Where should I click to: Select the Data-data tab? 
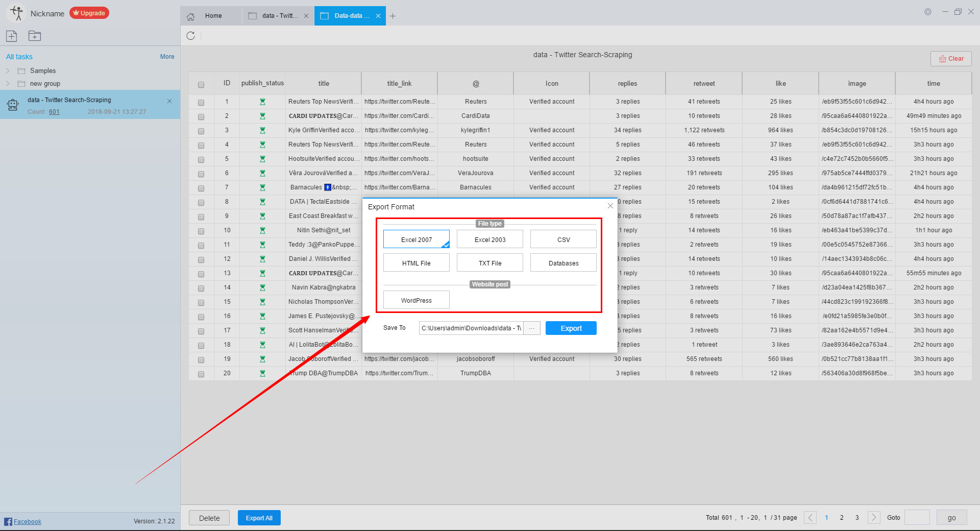tap(350, 16)
